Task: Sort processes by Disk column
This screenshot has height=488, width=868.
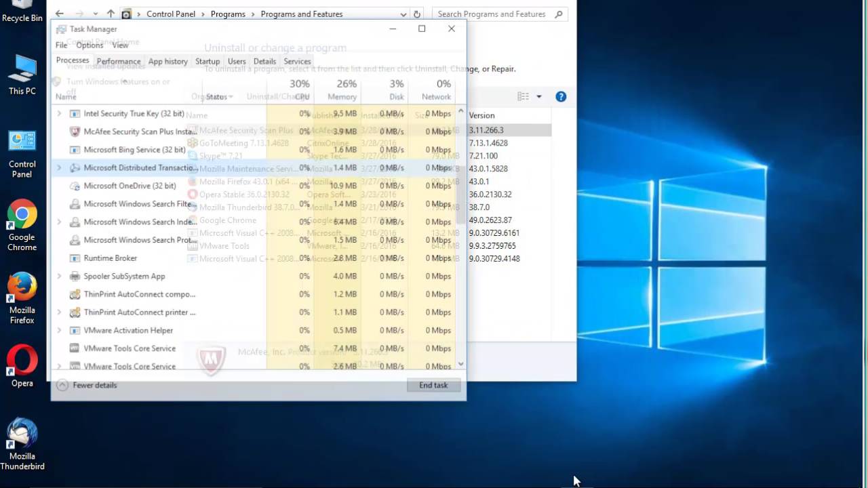Action: (384, 90)
